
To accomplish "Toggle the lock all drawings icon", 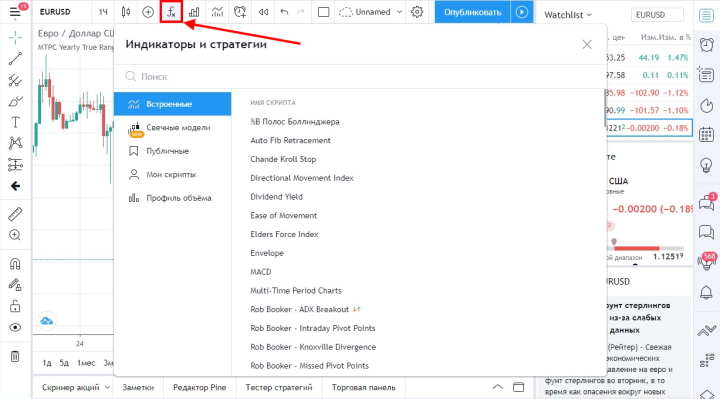I will [x=15, y=306].
